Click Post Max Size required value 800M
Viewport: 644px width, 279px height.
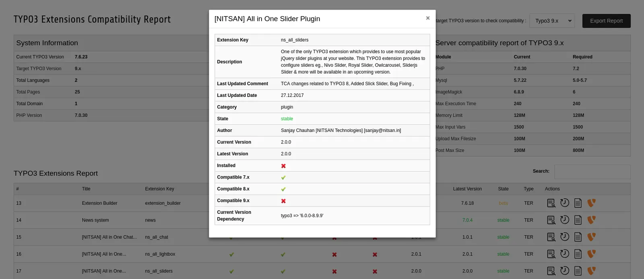coord(578,150)
